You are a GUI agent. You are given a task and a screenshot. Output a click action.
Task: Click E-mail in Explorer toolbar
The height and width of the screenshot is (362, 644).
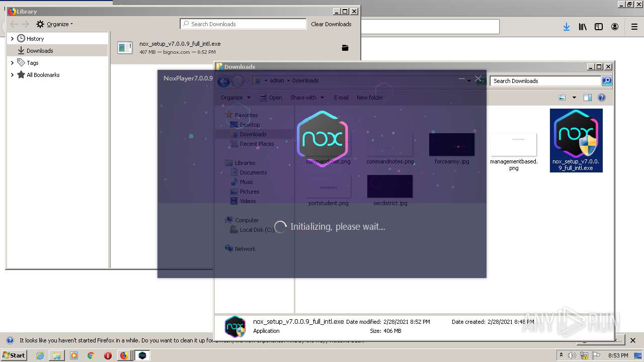(341, 98)
